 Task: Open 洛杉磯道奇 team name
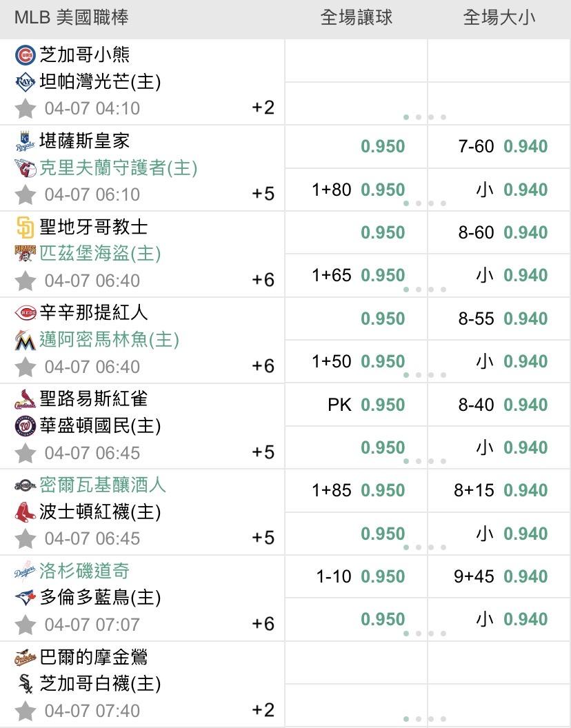pos(84,571)
